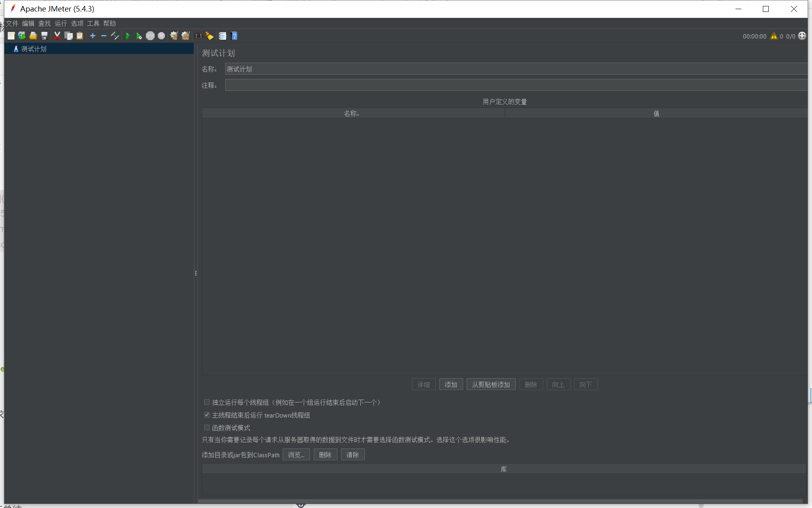The height and width of the screenshot is (508, 812).
Task: Click the 值 column header
Action: click(x=656, y=114)
